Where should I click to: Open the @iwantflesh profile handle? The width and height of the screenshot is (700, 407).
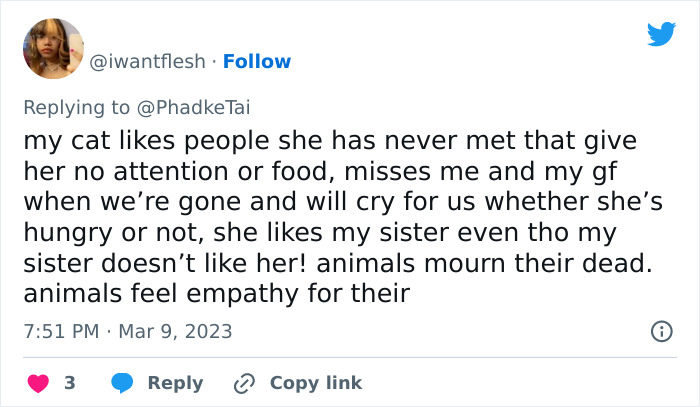150,62
